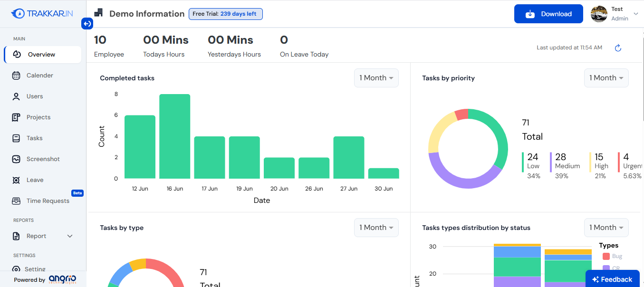Click the Yesterdays Hours label
Viewport: 644px width, 287px height.
pyautogui.click(x=234, y=55)
